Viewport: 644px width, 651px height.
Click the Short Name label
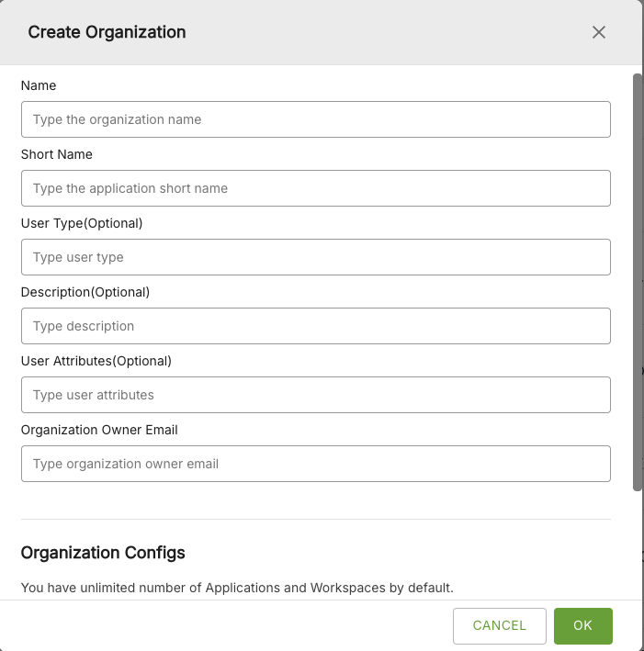tap(57, 154)
